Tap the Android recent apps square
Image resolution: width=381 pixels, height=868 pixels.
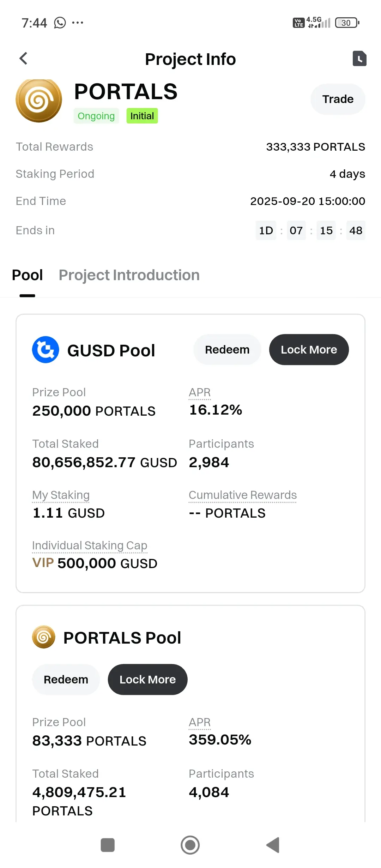click(x=108, y=845)
